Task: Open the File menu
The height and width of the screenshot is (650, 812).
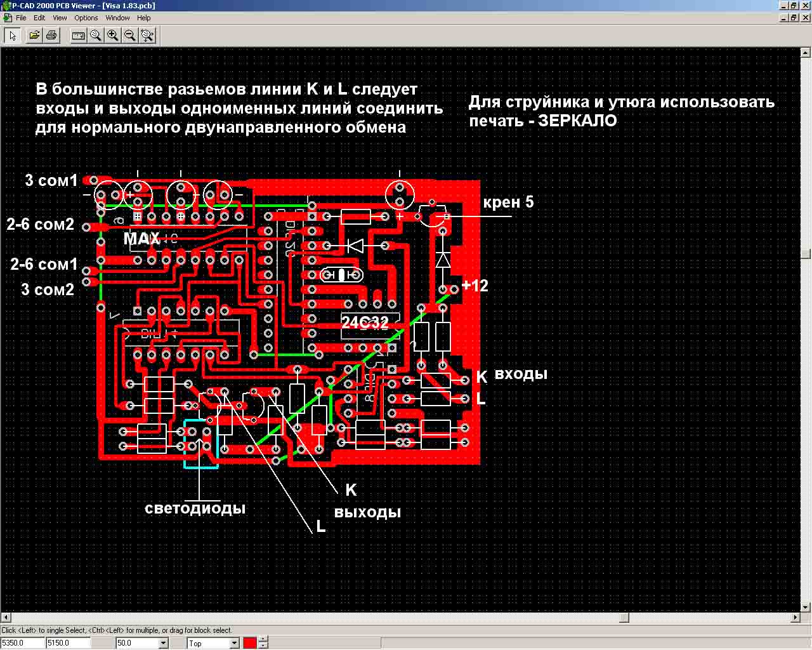Action: point(21,18)
